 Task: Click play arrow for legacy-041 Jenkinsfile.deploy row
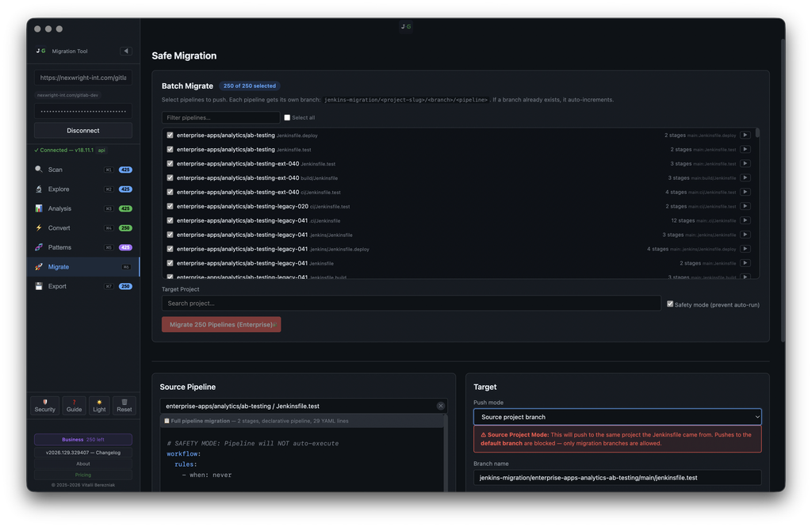point(745,249)
